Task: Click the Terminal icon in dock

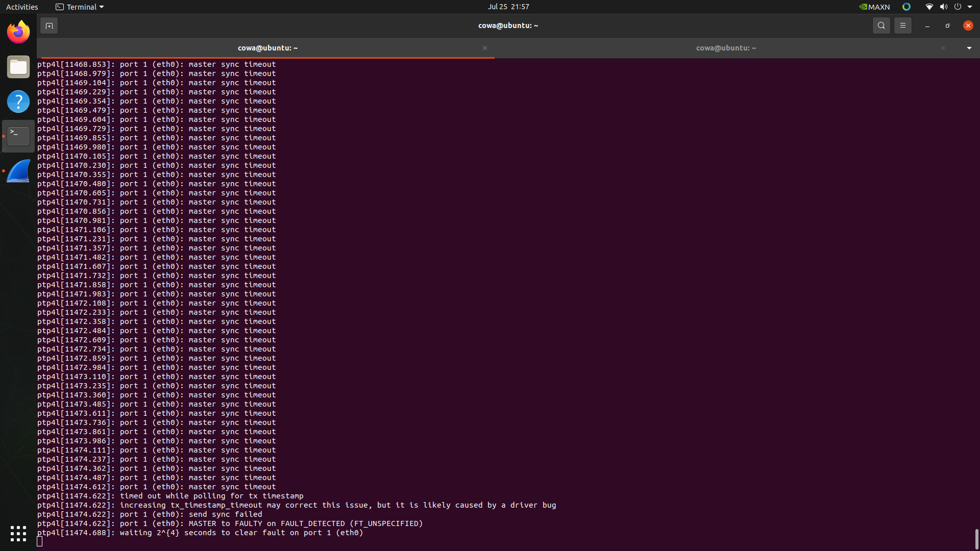Action: [18, 136]
